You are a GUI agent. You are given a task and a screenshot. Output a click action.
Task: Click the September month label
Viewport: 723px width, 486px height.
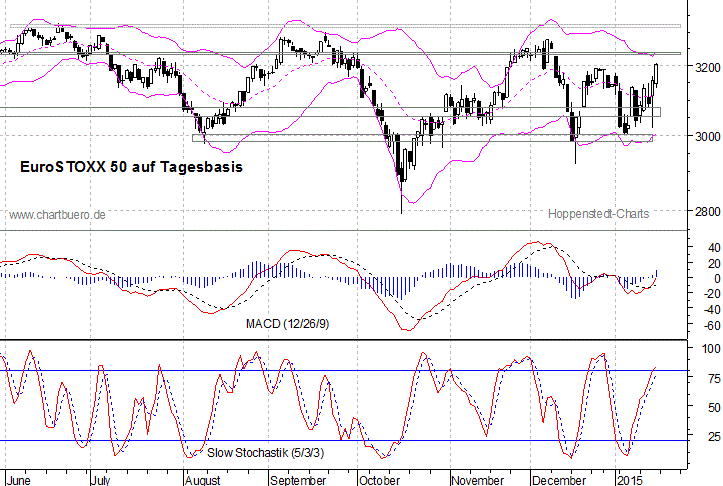coord(298,480)
